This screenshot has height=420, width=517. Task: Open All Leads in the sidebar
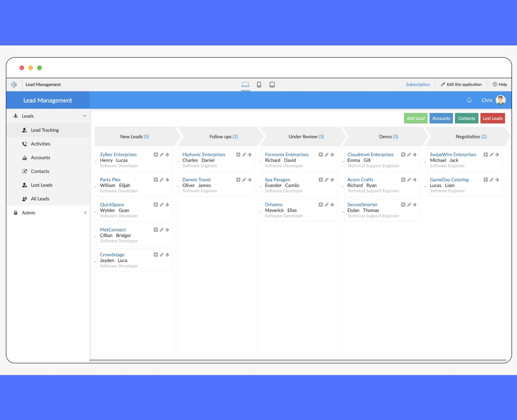40,199
